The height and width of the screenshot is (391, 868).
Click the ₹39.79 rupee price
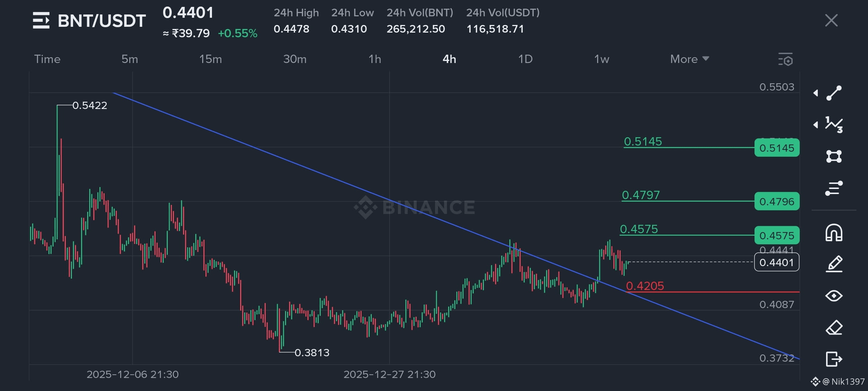coord(191,33)
